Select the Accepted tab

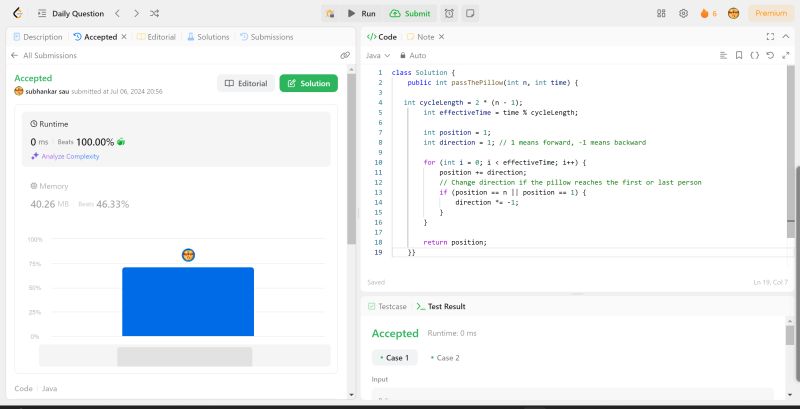click(96, 37)
